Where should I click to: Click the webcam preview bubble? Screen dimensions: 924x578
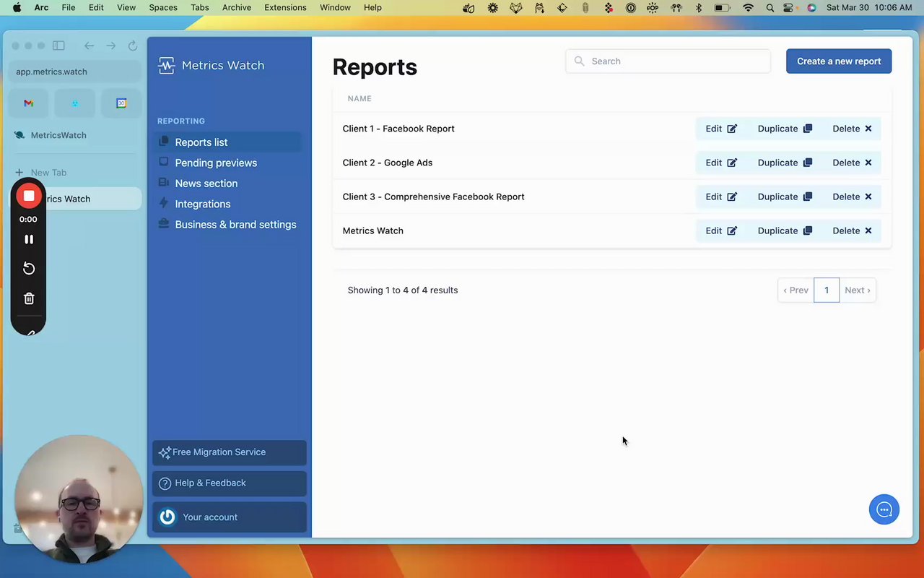click(79, 499)
